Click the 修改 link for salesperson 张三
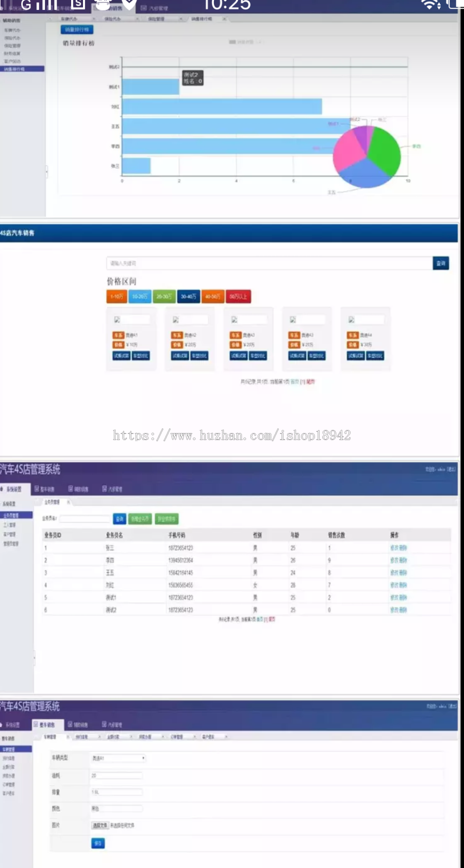Image resolution: width=464 pixels, height=868 pixels. point(394,548)
